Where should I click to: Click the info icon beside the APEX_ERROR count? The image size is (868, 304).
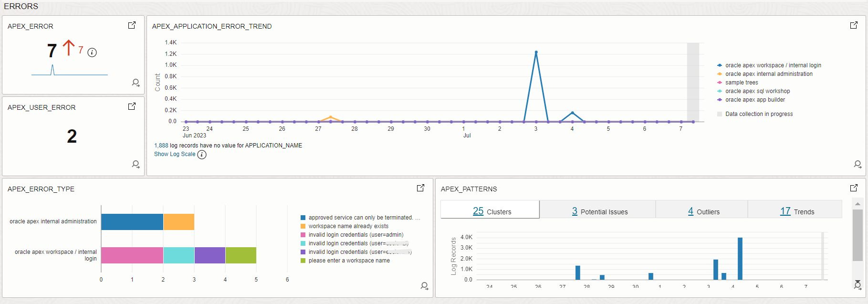click(x=93, y=52)
